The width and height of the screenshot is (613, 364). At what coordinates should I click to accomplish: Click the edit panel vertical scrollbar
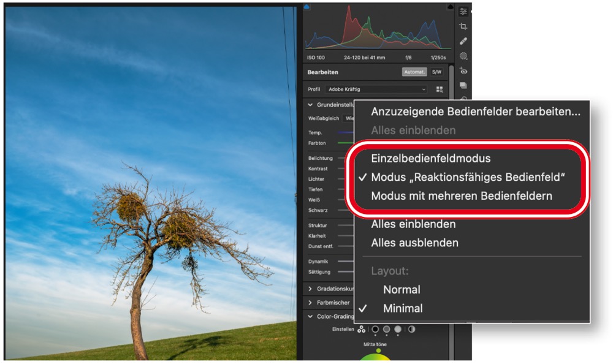[x=452, y=84]
